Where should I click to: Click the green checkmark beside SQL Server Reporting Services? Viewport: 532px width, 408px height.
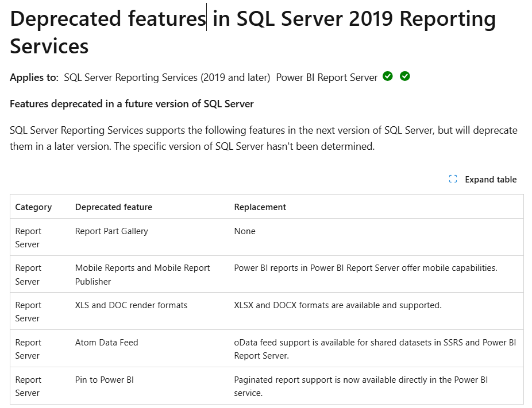(388, 76)
